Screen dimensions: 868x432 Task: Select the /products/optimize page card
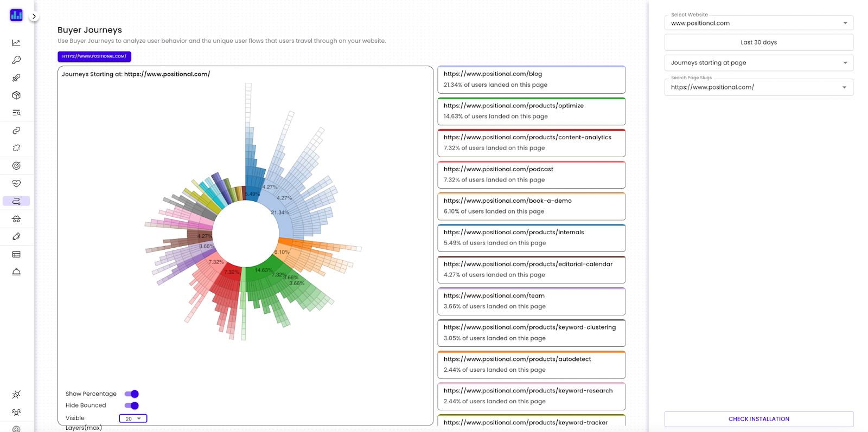[x=531, y=111]
